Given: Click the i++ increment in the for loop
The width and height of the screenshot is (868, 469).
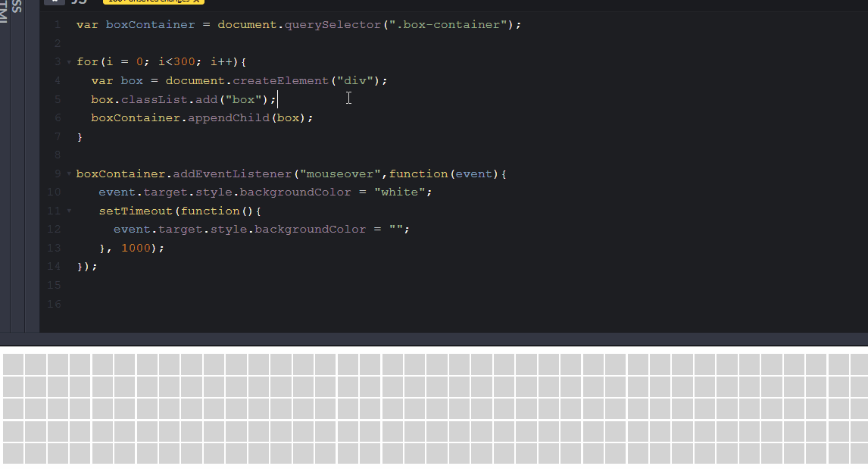Looking at the screenshot, I should point(221,62).
